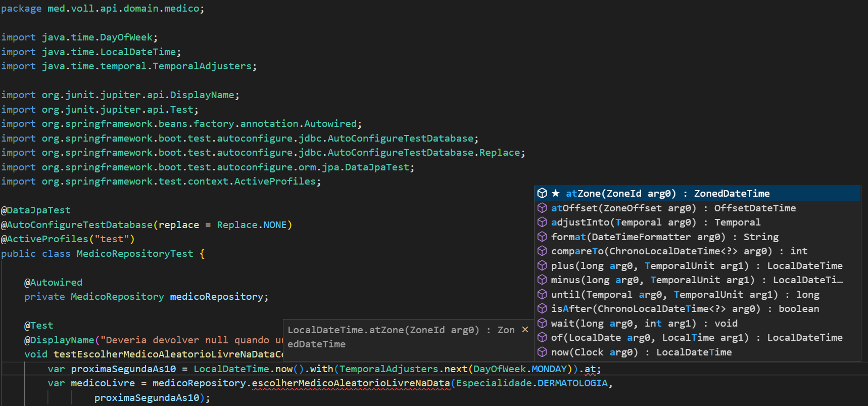This screenshot has height=406, width=868.
Task: Click the method icon beside format
Action: click(542, 237)
